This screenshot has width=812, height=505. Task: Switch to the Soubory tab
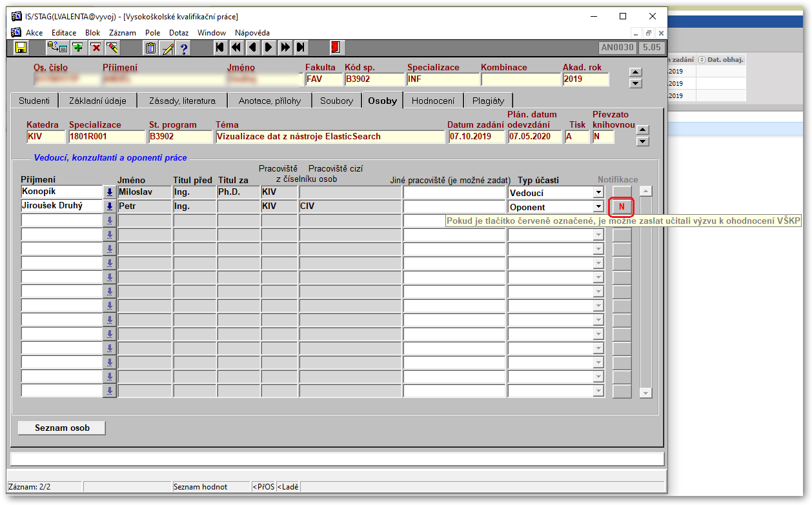tap(336, 101)
